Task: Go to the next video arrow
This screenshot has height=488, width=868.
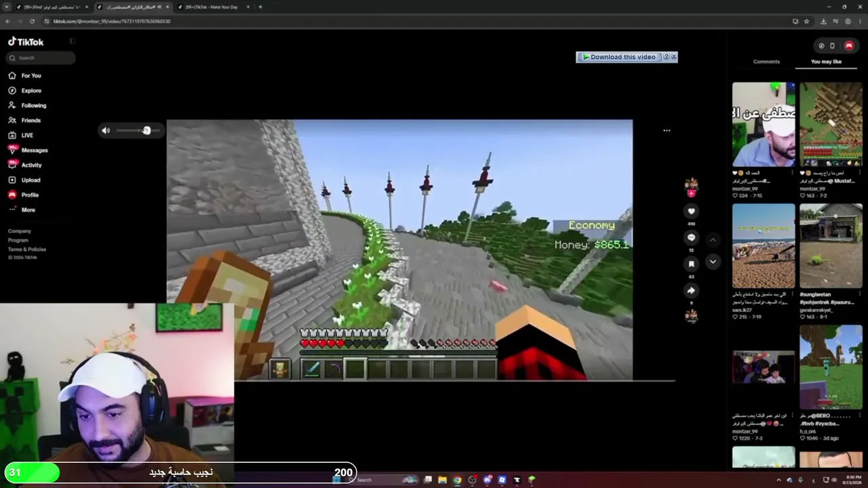Action: point(713,262)
